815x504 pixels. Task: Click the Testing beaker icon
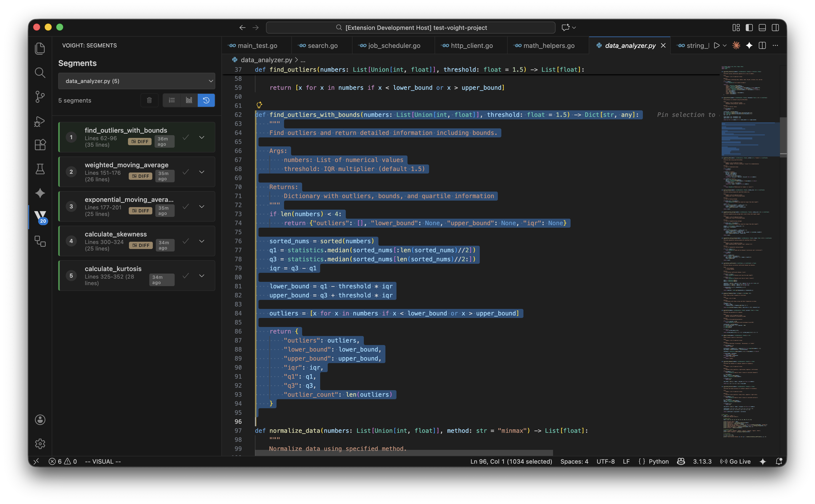(x=40, y=169)
